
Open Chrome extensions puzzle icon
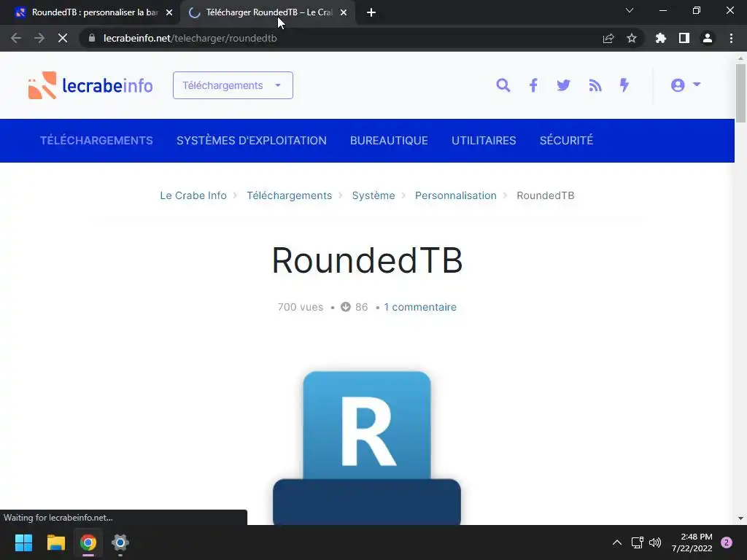pyautogui.click(x=661, y=38)
